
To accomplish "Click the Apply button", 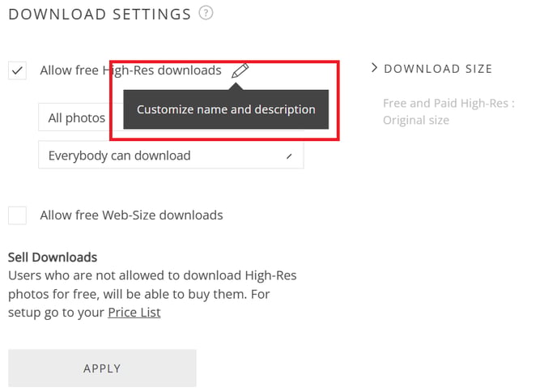I will point(102,368).
